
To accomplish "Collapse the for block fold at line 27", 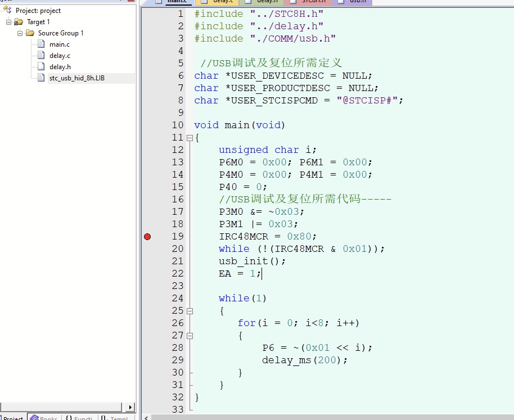I will click(x=190, y=336).
